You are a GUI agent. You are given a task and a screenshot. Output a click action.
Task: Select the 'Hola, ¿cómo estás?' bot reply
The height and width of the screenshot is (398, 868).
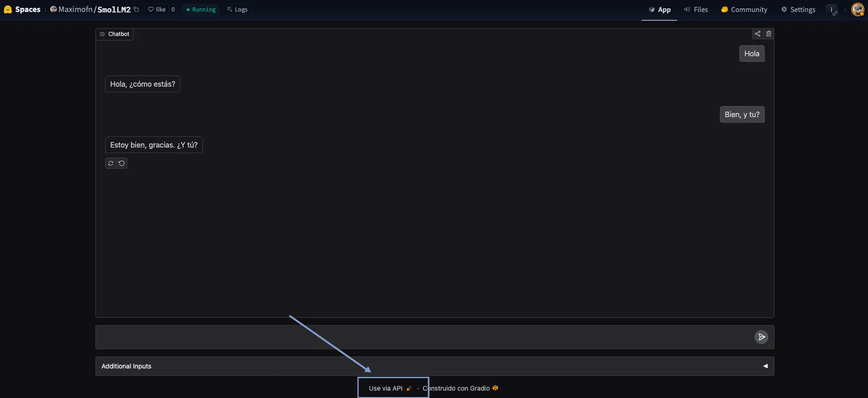[143, 84]
